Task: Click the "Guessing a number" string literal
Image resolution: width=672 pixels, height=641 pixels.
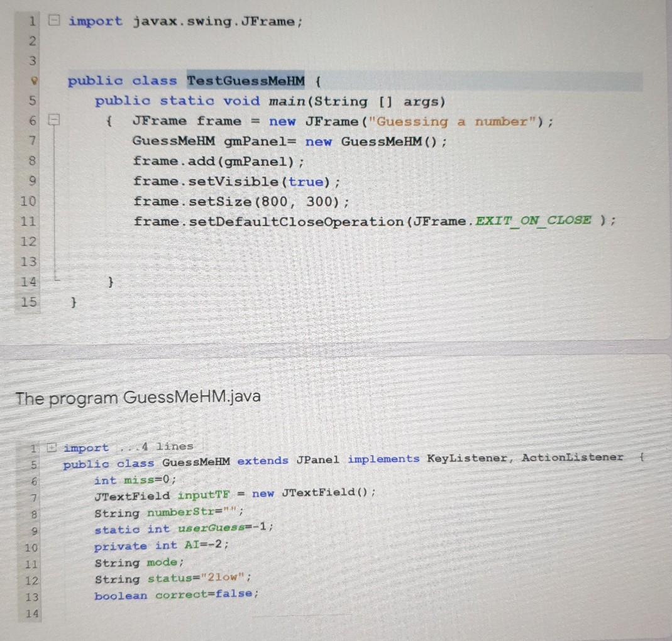Action: pyautogui.click(x=453, y=122)
